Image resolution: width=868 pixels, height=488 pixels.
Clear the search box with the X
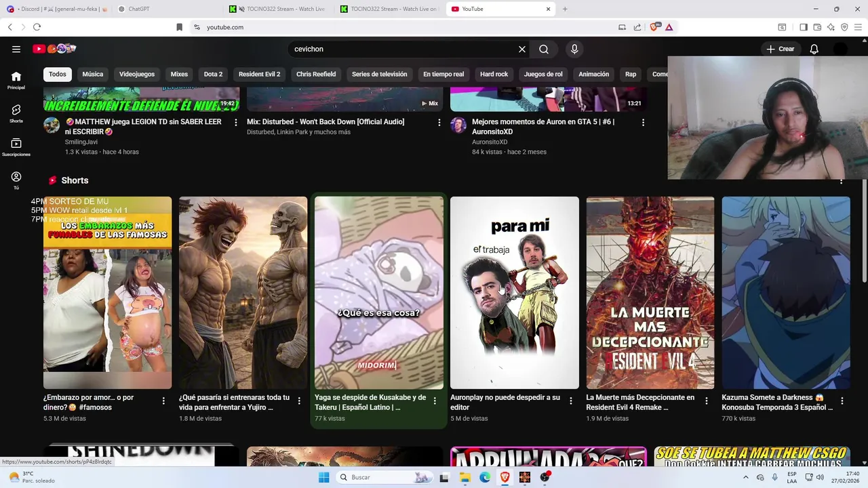tap(522, 49)
